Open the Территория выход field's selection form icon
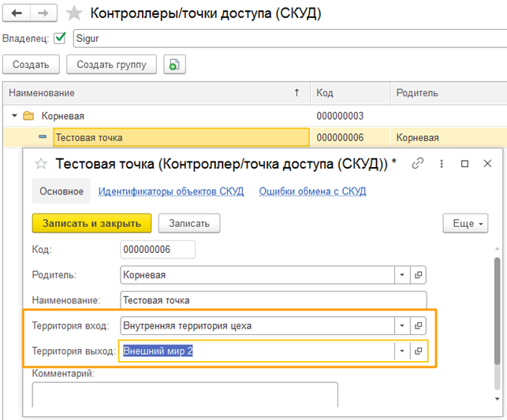Image resolution: width=507 pixels, height=420 pixels. click(419, 351)
